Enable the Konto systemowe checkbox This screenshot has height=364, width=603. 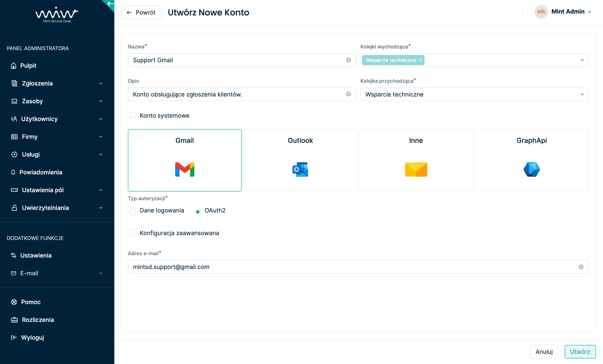pos(133,115)
